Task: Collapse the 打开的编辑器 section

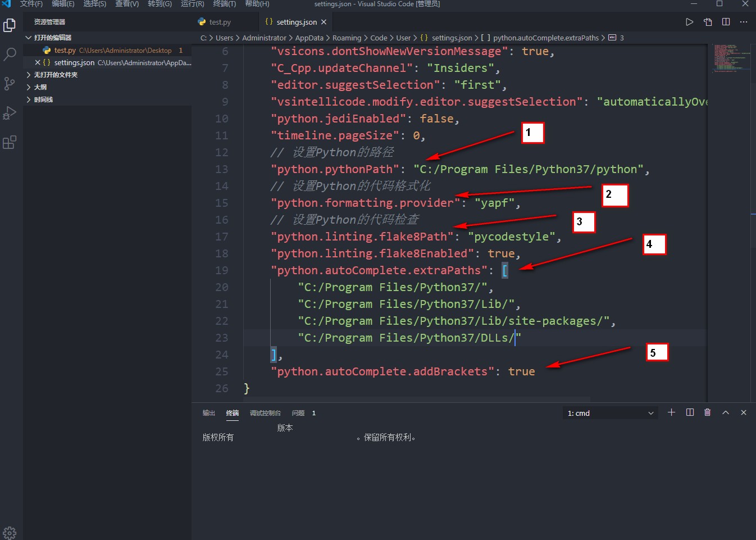Action: click(53, 37)
